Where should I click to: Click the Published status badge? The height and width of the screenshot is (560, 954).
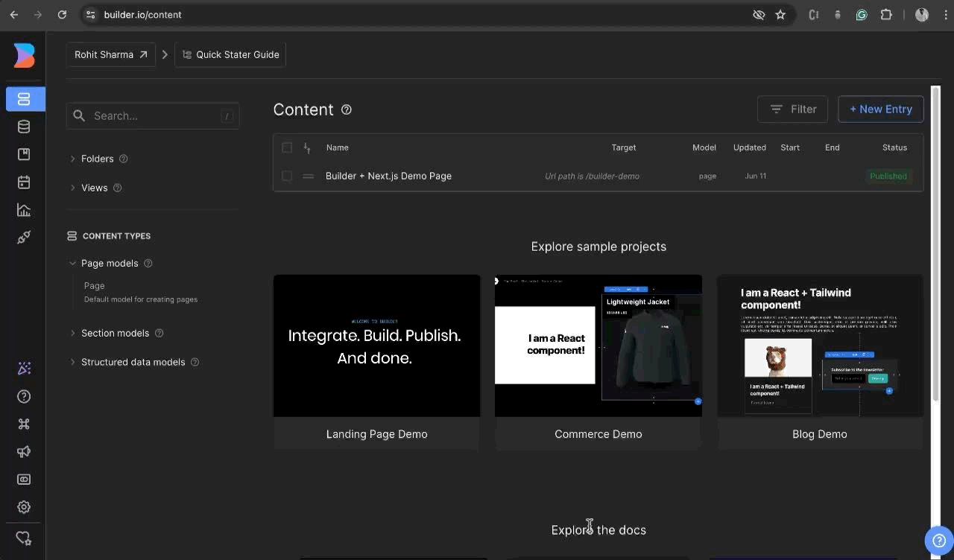[x=888, y=176]
